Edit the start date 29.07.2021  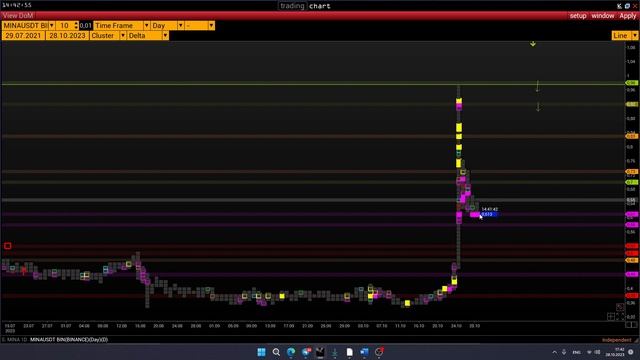[x=23, y=36]
